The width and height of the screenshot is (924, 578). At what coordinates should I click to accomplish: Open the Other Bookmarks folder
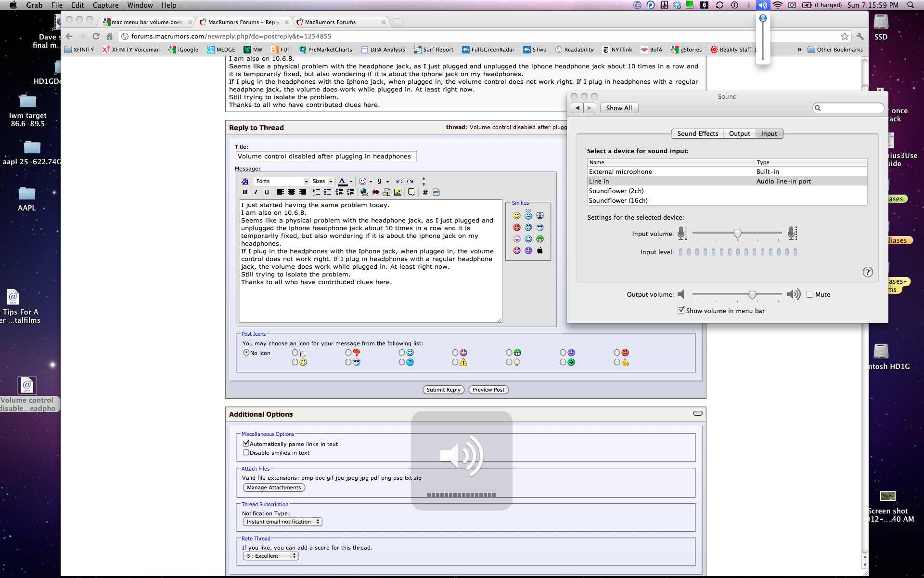tap(835, 50)
